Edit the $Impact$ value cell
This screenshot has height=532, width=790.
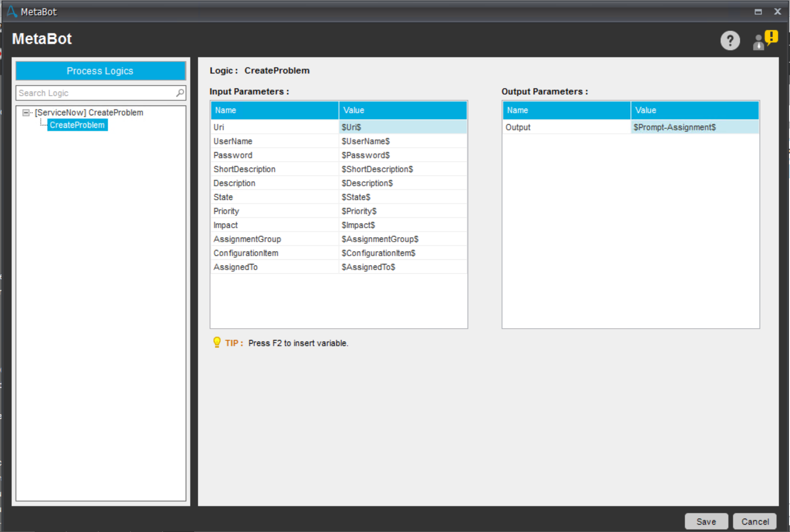coord(403,225)
